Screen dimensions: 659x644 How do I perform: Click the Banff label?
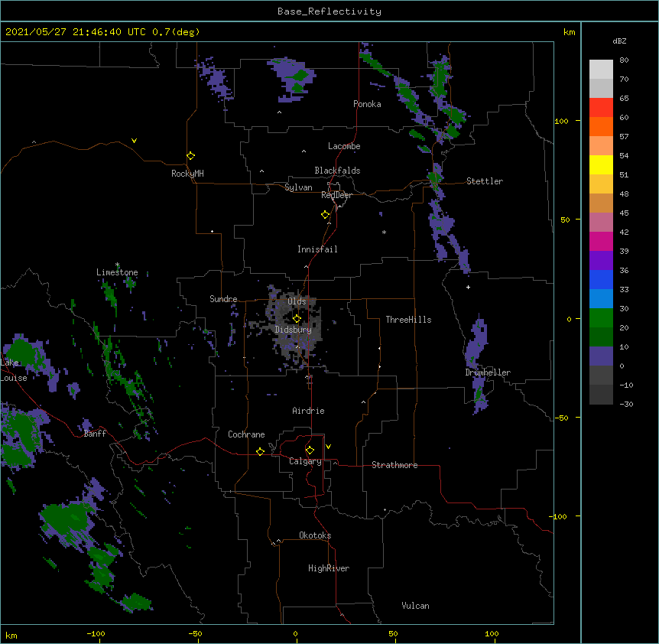[x=95, y=434]
